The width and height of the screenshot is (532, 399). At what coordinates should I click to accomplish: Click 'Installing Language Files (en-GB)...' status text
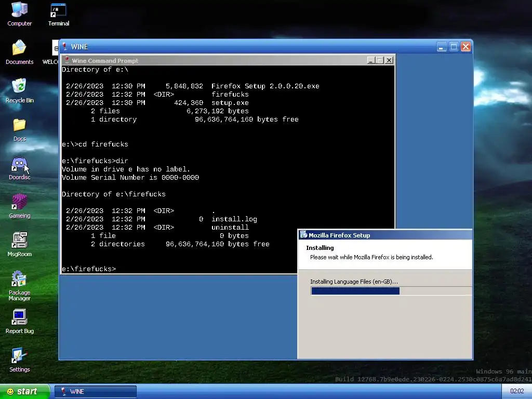(x=354, y=282)
